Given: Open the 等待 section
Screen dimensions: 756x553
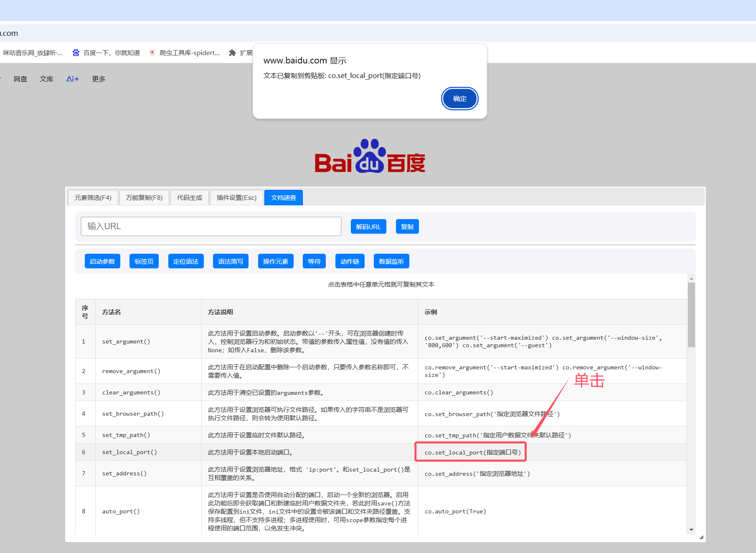Looking at the screenshot, I should [x=314, y=261].
